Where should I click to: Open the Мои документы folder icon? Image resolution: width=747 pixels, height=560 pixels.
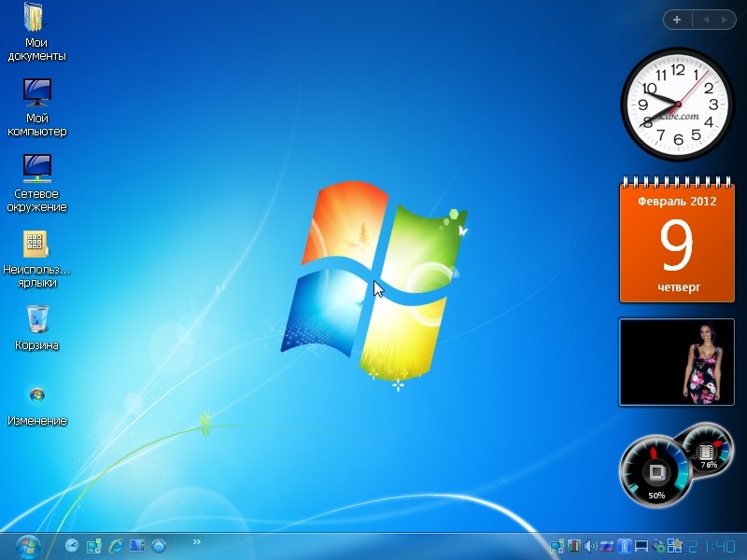34,18
